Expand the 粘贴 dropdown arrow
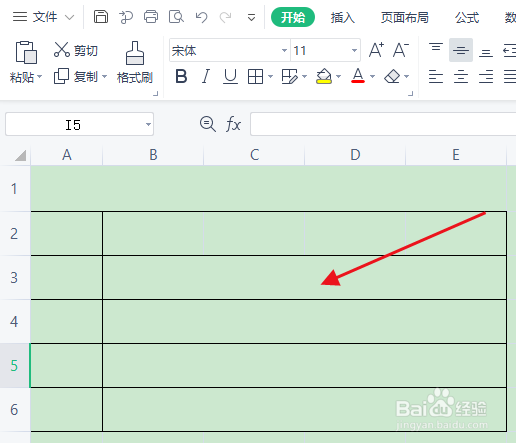Viewport: 516px width, 443px height. tap(40, 77)
